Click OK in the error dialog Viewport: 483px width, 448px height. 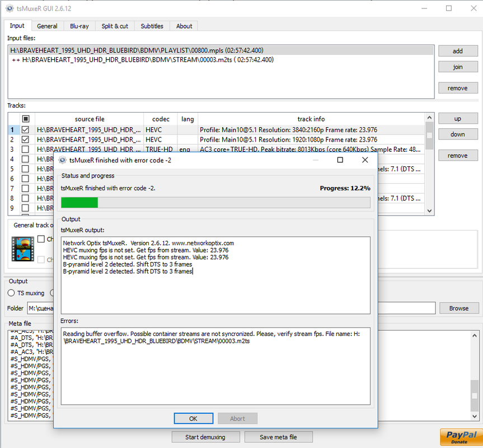point(194,418)
